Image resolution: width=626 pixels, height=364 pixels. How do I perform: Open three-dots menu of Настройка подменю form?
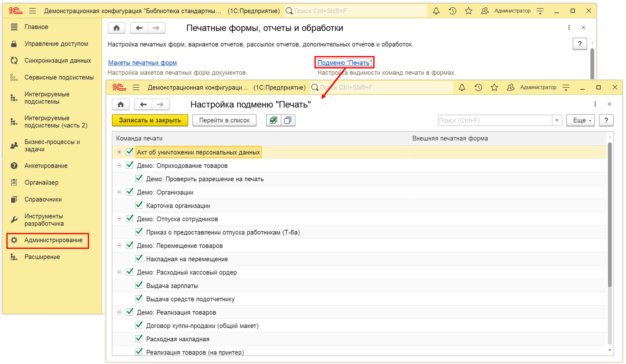pyautogui.click(x=595, y=104)
